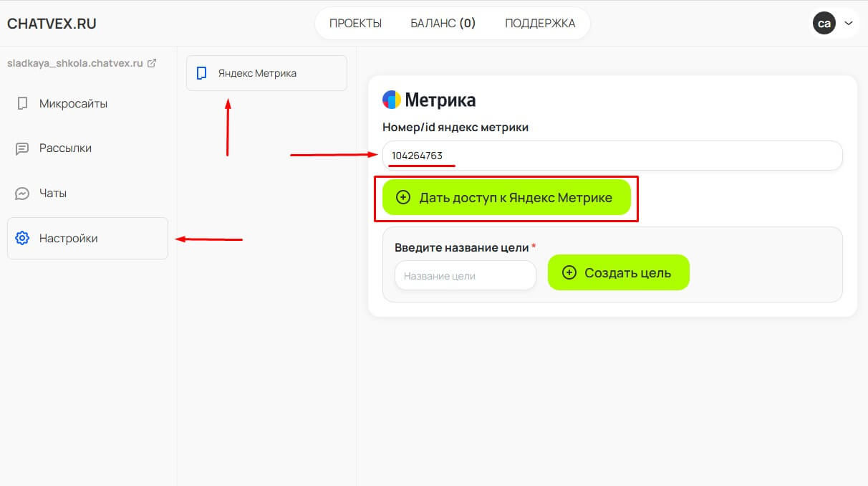The height and width of the screenshot is (486, 868).
Task: Click the plus icon in Дать доступ button
Action: click(403, 197)
